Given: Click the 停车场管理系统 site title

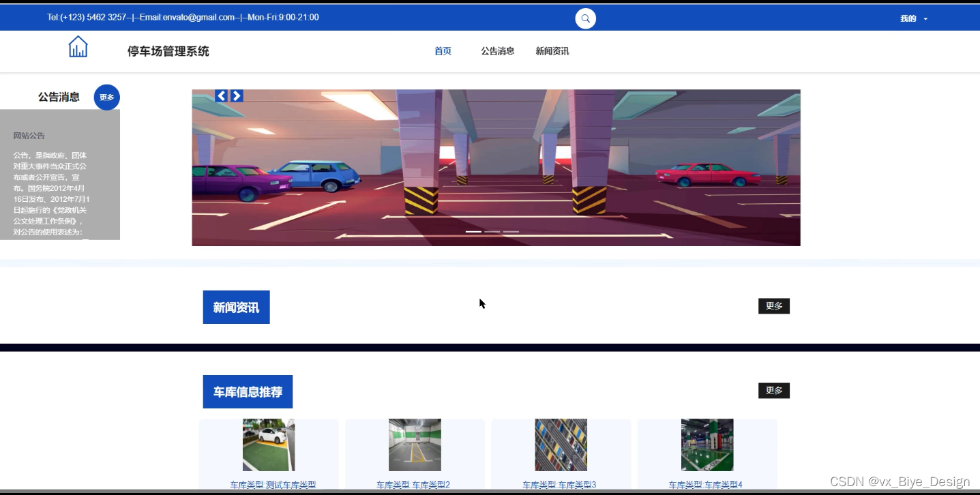Looking at the screenshot, I should coord(168,51).
